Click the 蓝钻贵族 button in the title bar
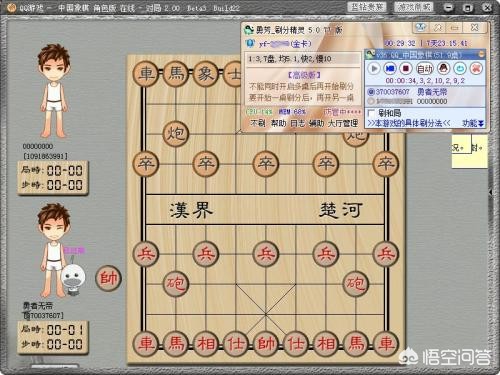The height and width of the screenshot is (375, 500). tap(367, 7)
